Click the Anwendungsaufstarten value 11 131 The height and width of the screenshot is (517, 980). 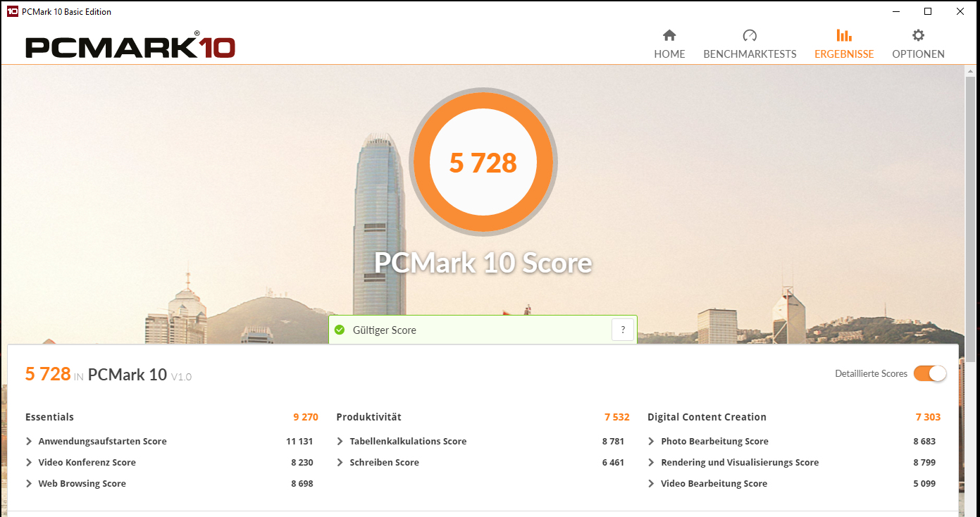[x=299, y=442]
